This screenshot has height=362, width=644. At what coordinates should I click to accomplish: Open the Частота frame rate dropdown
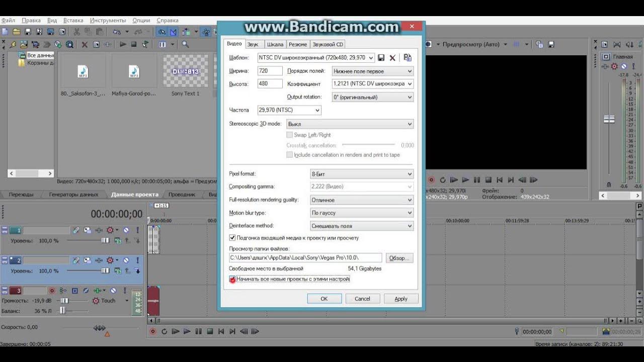click(289, 110)
